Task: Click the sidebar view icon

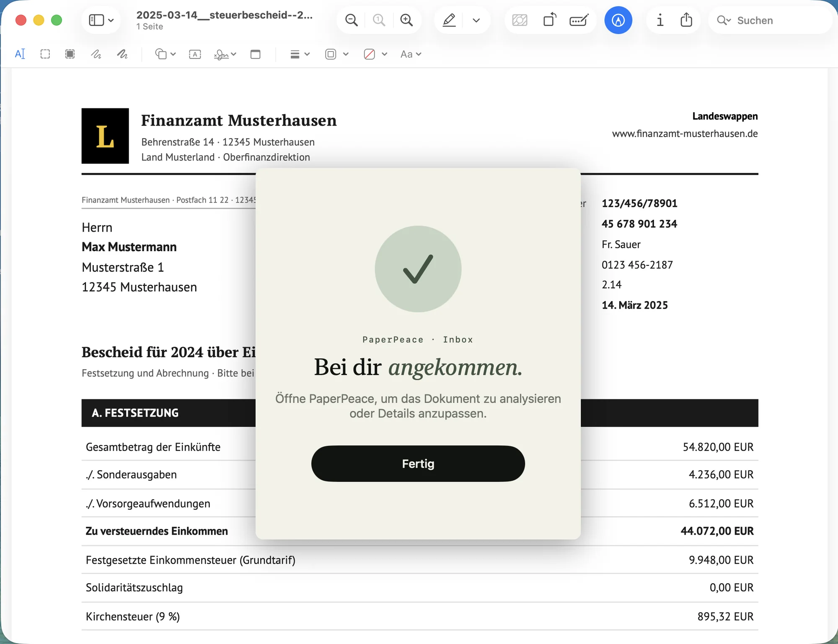Action: 96,20
